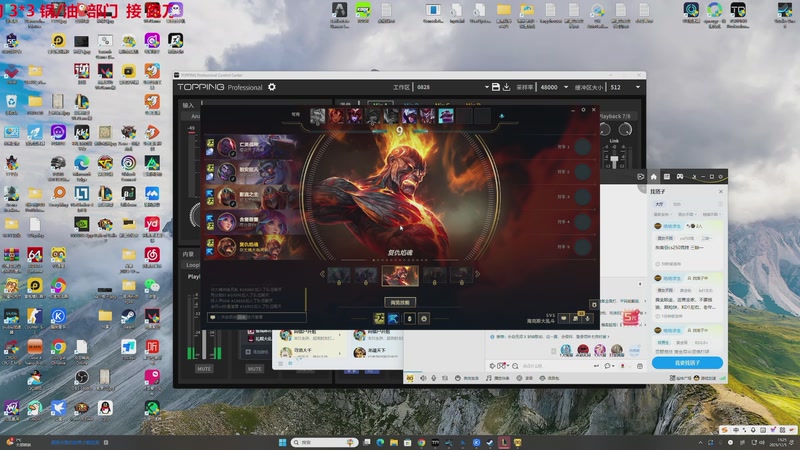The height and width of the screenshot is (450, 800).
Task: Open the Windows Start menu
Action: [x=282, y=442]
